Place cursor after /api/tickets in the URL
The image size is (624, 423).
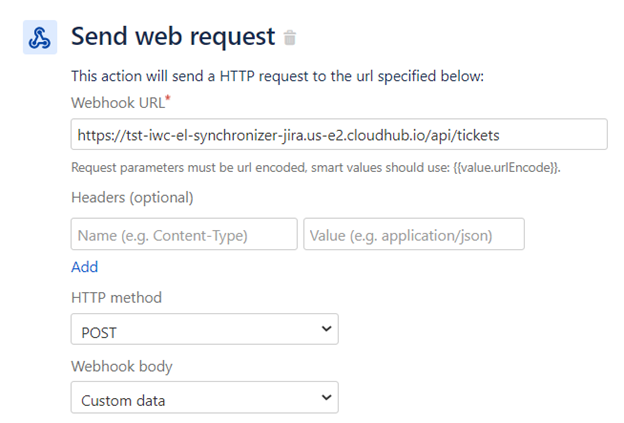500,135
